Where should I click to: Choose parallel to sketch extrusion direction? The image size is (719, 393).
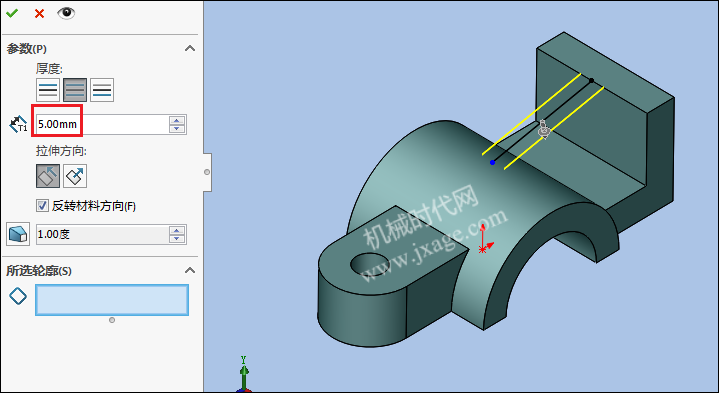coord(48,176)
